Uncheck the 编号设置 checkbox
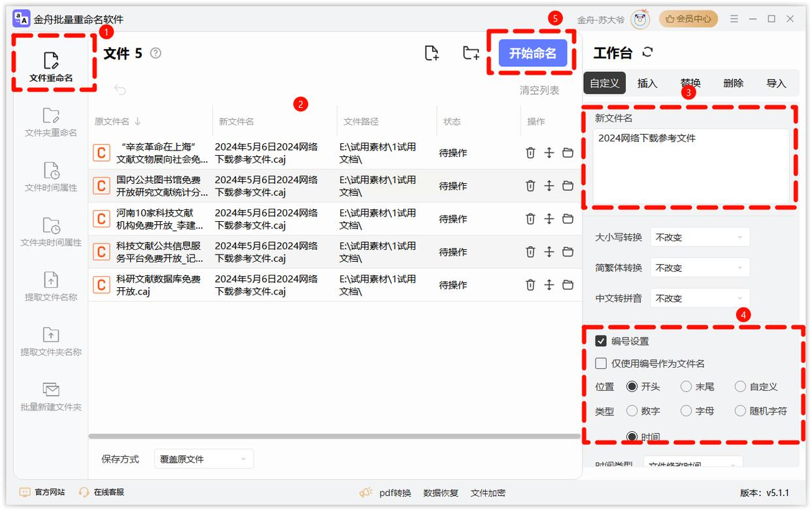 [601, 341]
